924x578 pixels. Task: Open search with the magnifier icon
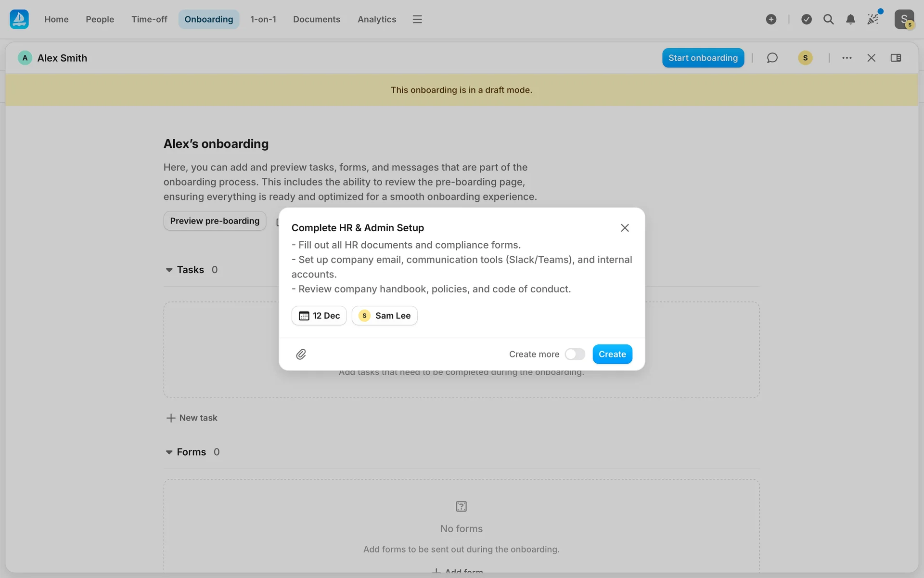[x=828, y=19]
